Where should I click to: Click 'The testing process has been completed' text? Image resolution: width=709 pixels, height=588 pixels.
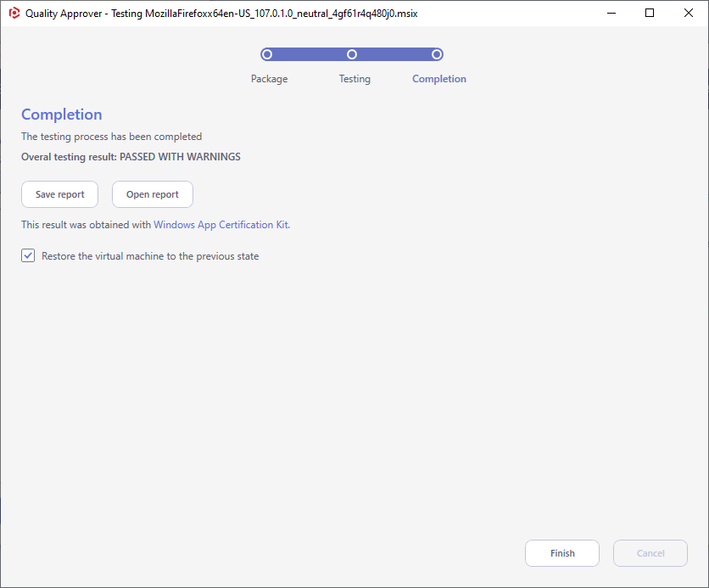click(111, 137)
